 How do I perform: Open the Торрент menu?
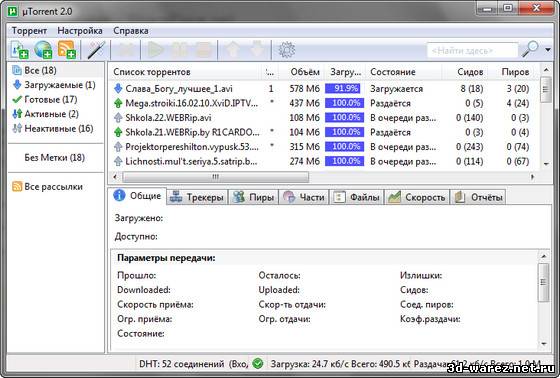click(29, 31)
